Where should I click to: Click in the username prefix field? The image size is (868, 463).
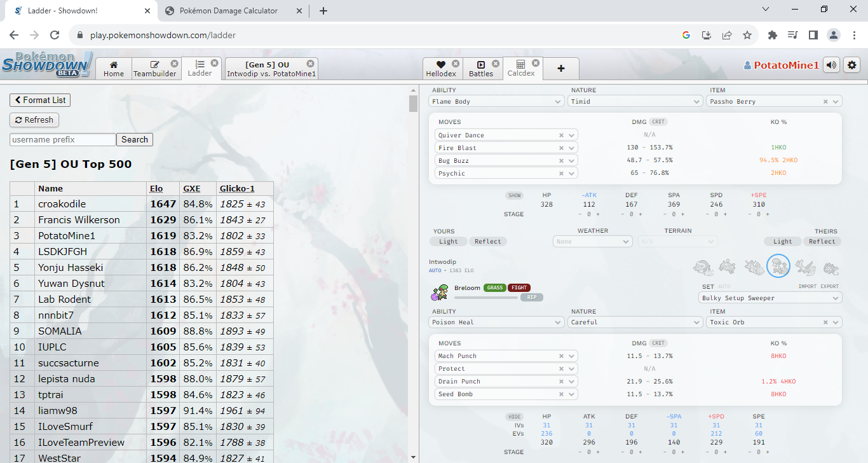click(63, 139)
